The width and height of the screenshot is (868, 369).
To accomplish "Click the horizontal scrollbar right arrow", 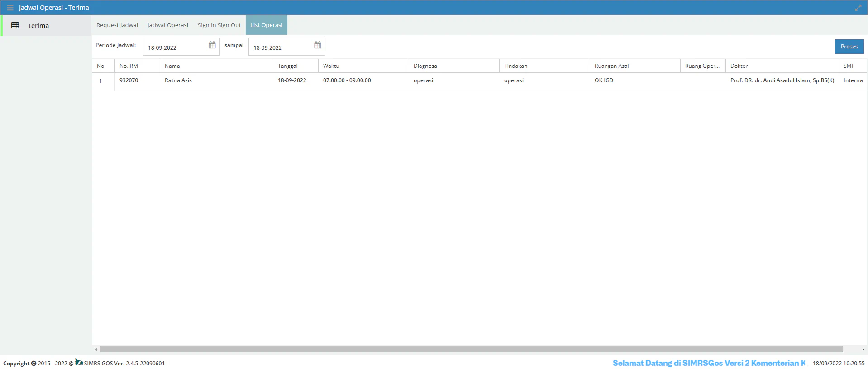I will click(863, 349).
